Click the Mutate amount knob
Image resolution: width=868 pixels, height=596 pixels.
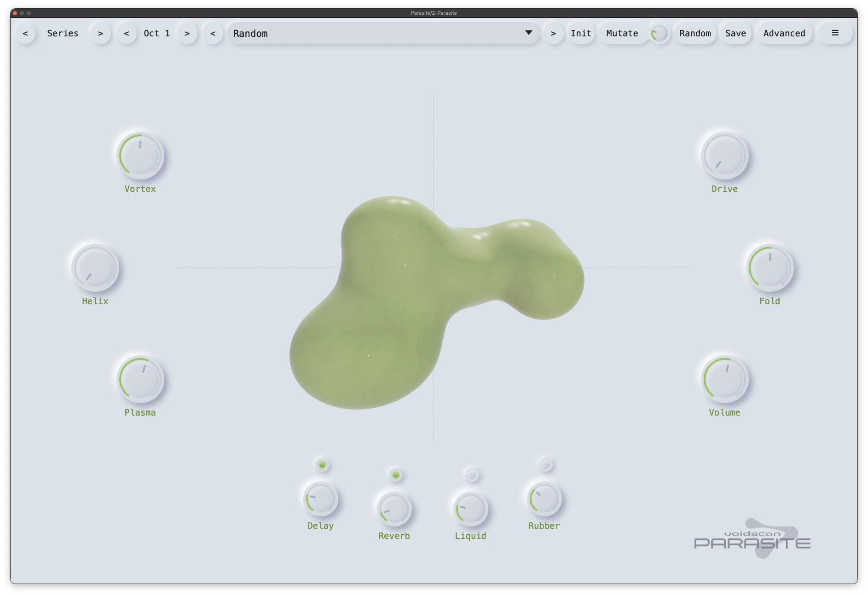tap(660, 34)
